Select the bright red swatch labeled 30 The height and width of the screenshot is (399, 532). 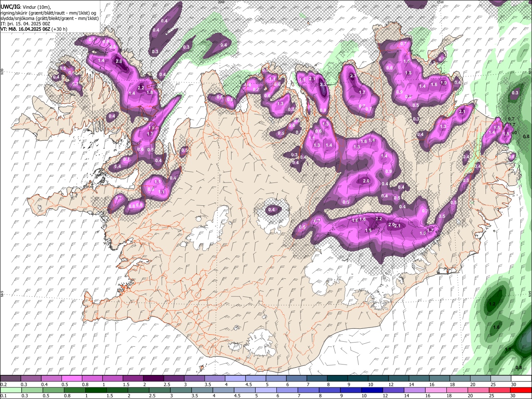coord(521,390)
